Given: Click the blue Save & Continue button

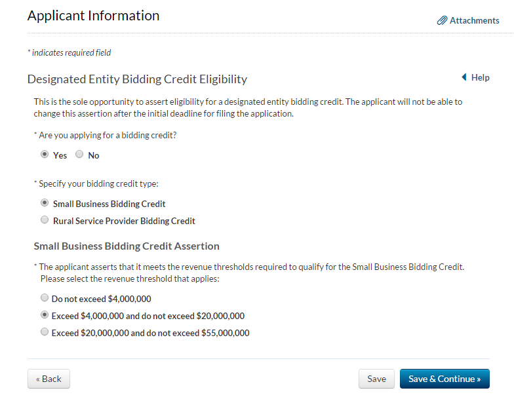Looking at the screenshot, I should 445,379.
